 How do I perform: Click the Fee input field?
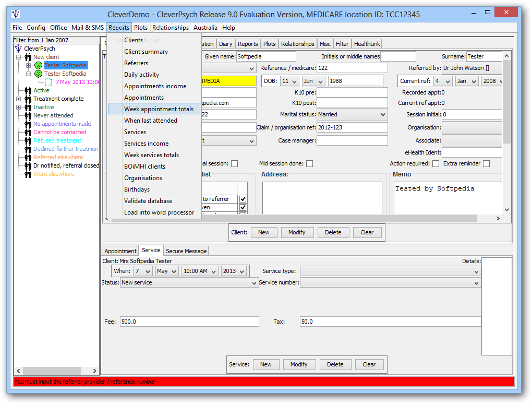(189, 322)
